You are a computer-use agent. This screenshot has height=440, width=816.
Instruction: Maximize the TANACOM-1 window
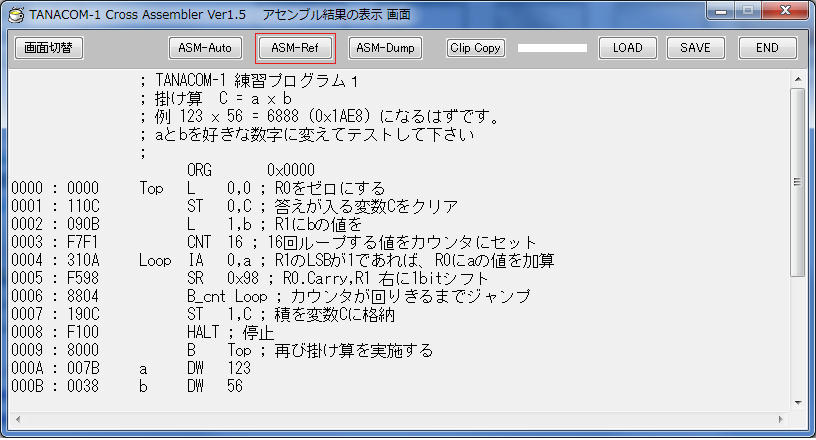click(x=748, y=11)
